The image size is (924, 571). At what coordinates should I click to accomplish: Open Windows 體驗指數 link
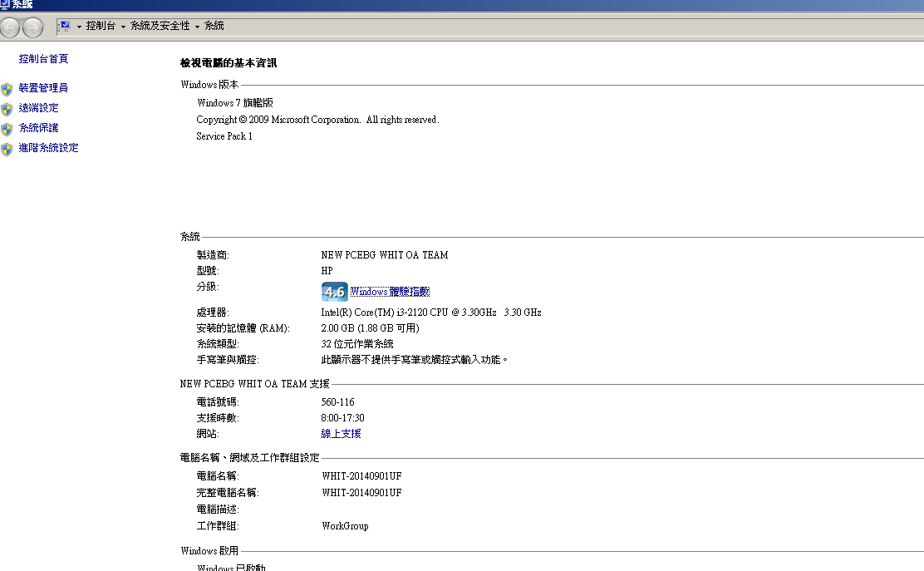point(390,292)
